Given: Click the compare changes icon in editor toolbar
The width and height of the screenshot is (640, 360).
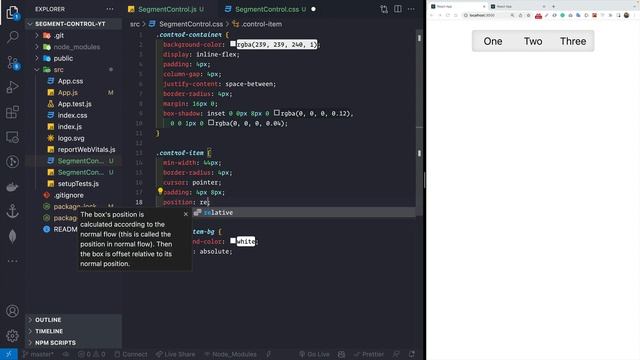Looking at the screenshot, I should pos(384,9).
